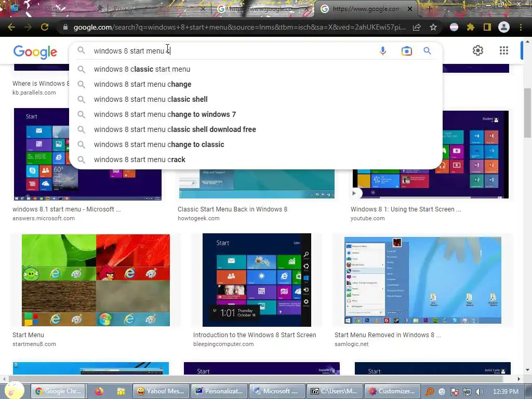Open the Extensions puzzle icon
This screenshot has width=532, height=399.
point(471,27)
